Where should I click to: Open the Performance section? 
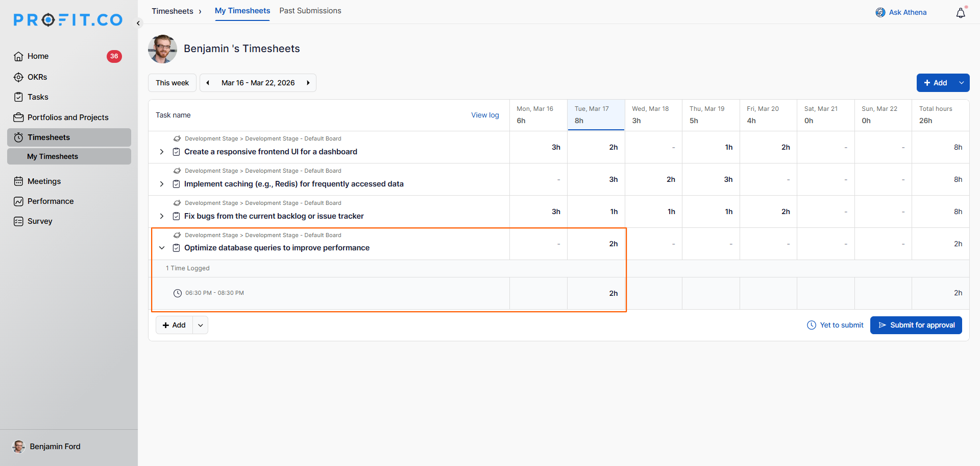click(x=51, y=201)
